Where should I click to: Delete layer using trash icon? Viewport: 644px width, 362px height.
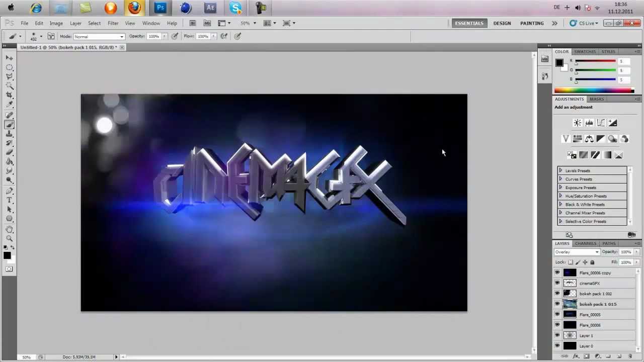[x=630, y=356]
